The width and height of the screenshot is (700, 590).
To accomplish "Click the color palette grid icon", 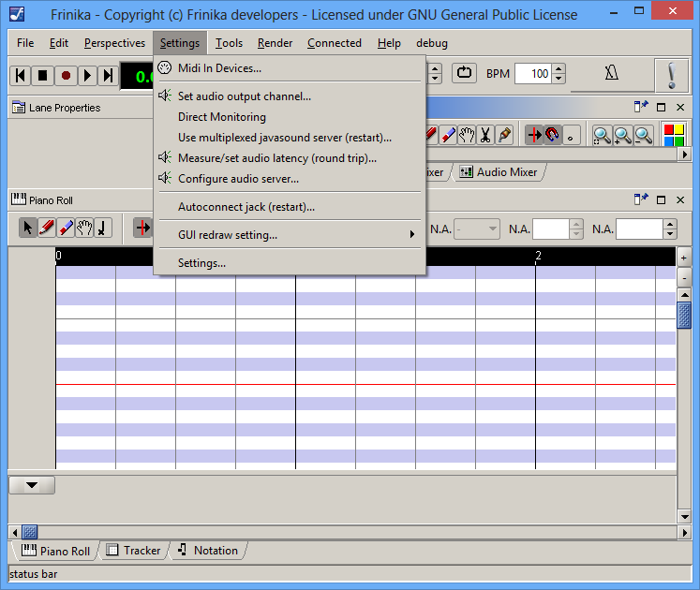I will [673, 135].
